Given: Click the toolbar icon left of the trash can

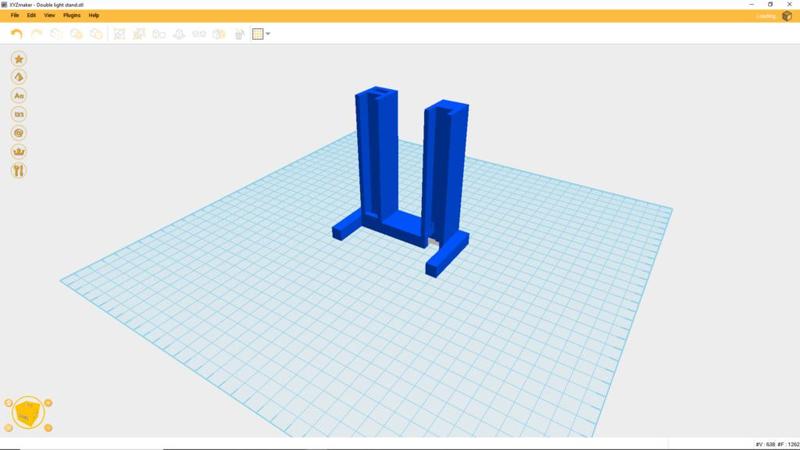Looking at the screenshot, I should [219, 34].
